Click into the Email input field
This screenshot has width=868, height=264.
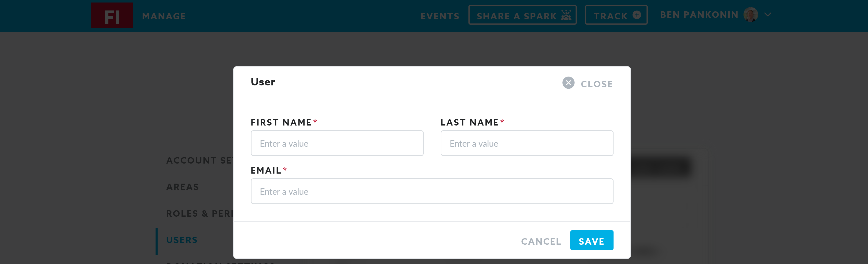pyautogui.click(x=432, y=191)
